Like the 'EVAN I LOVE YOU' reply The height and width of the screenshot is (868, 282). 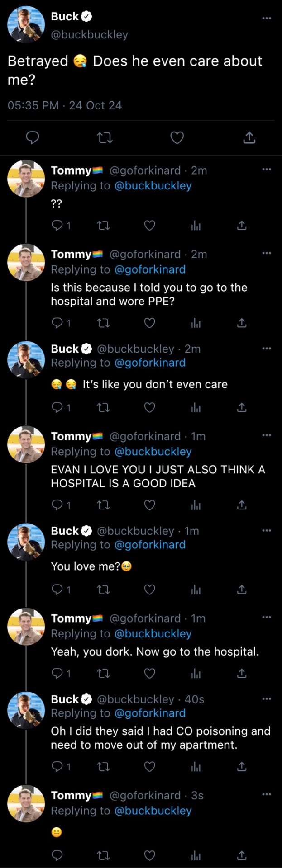tap(150, 505)
